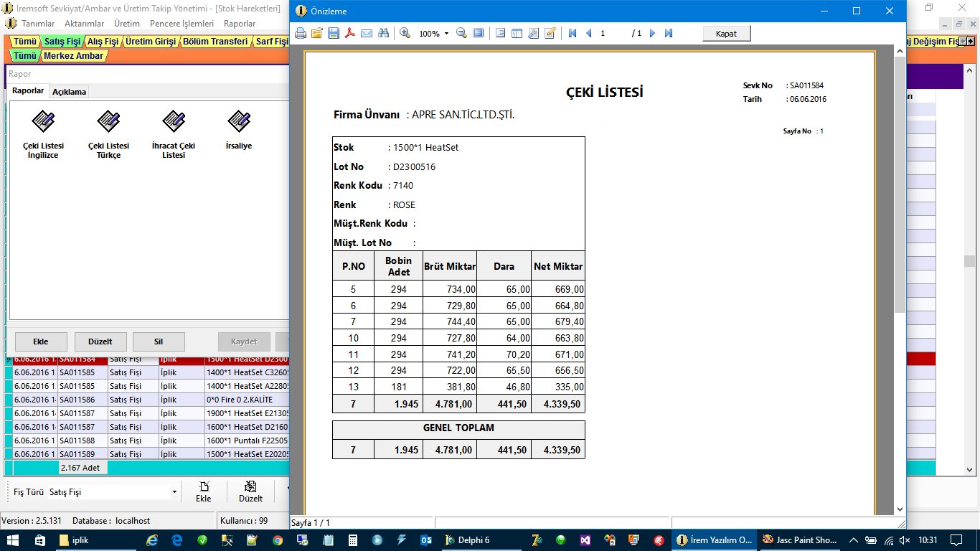Open Delphi 6 from the taskbar
This screenshot has height=551, width=980.
click(x=480, y=540)
